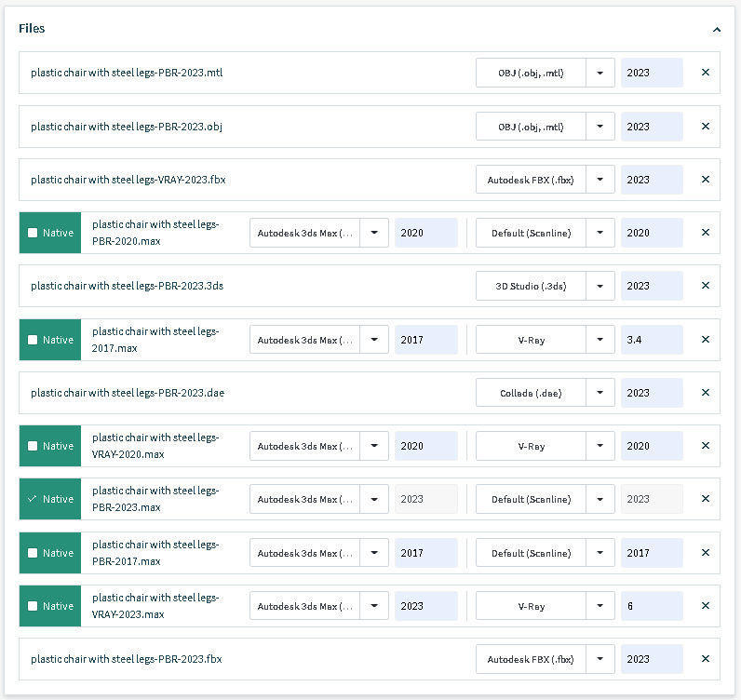Delete the VRAY-2023.fbx file entry
741x700 pixels.
pos(705,180)
